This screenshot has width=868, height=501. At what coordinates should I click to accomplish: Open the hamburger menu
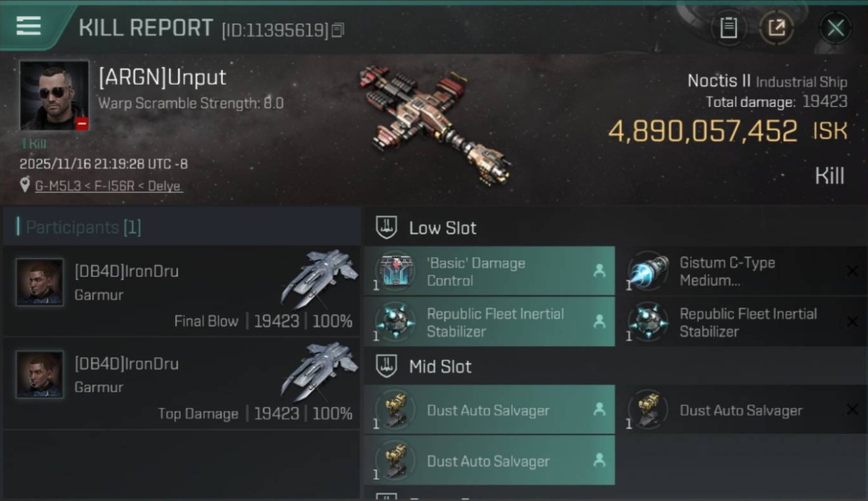coord(29,26)
